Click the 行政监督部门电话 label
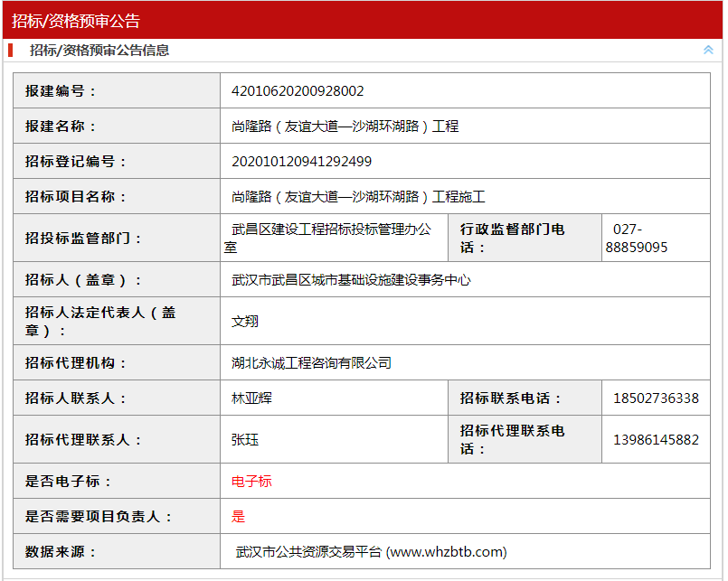The height and width of the screenshot is (581, 728). (512, 238)
